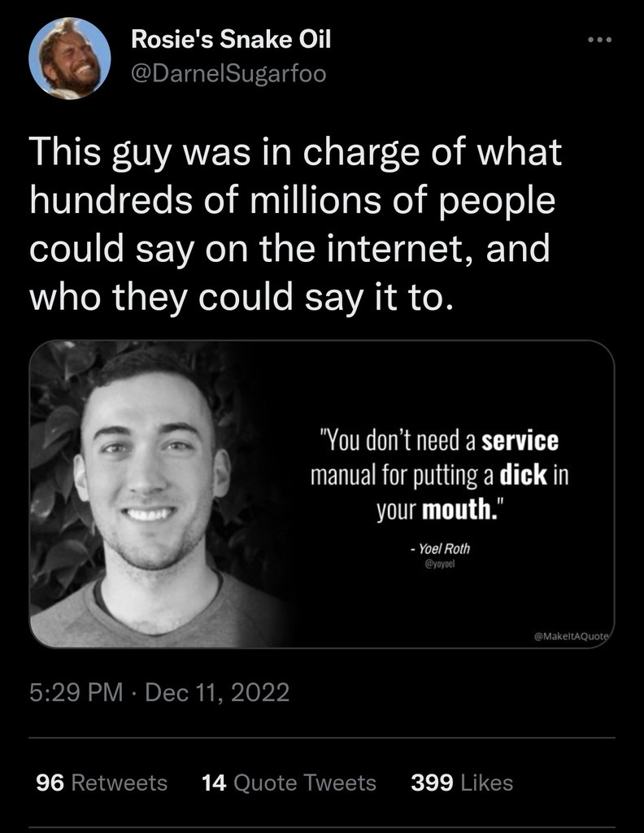Select the Rosie's Snake Oil display name
This screenshot has width=644, height=833.
coord(231,39)
